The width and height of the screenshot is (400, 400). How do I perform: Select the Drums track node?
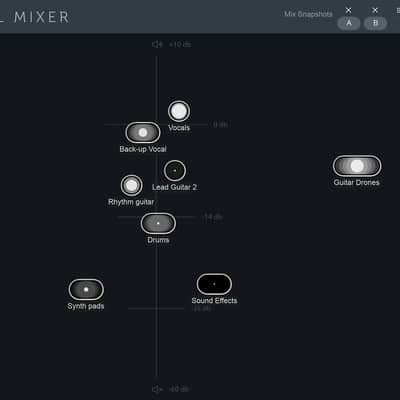(158, 223)
